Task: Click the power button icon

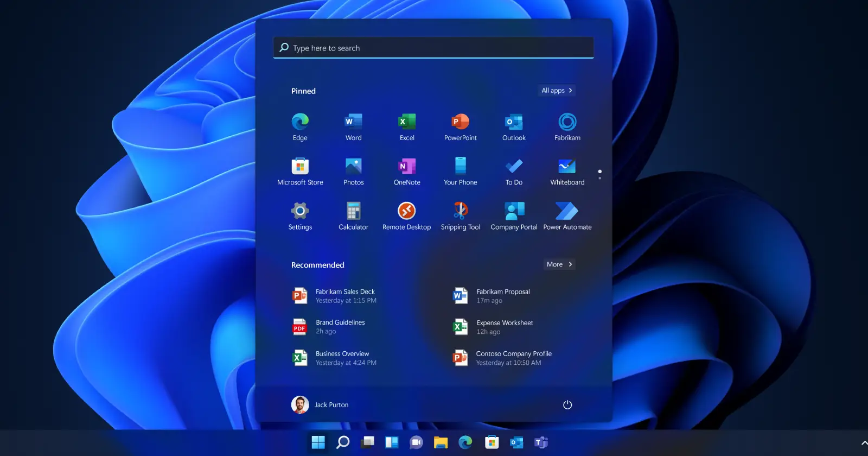Action: coord(567,405)
